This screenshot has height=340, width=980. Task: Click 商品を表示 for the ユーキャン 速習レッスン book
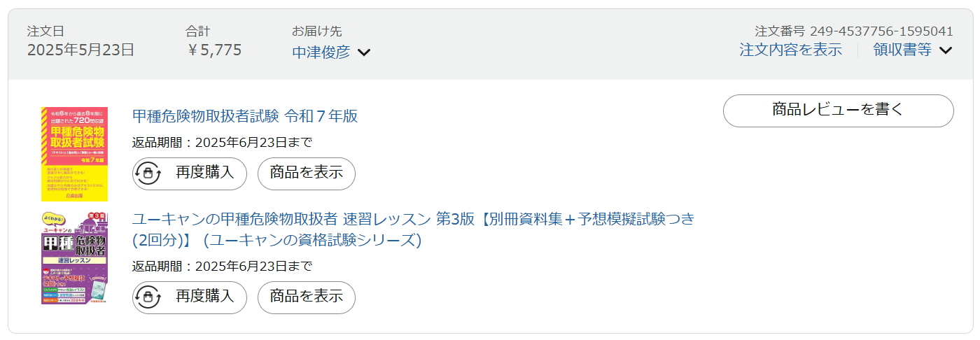click(307, 297)
